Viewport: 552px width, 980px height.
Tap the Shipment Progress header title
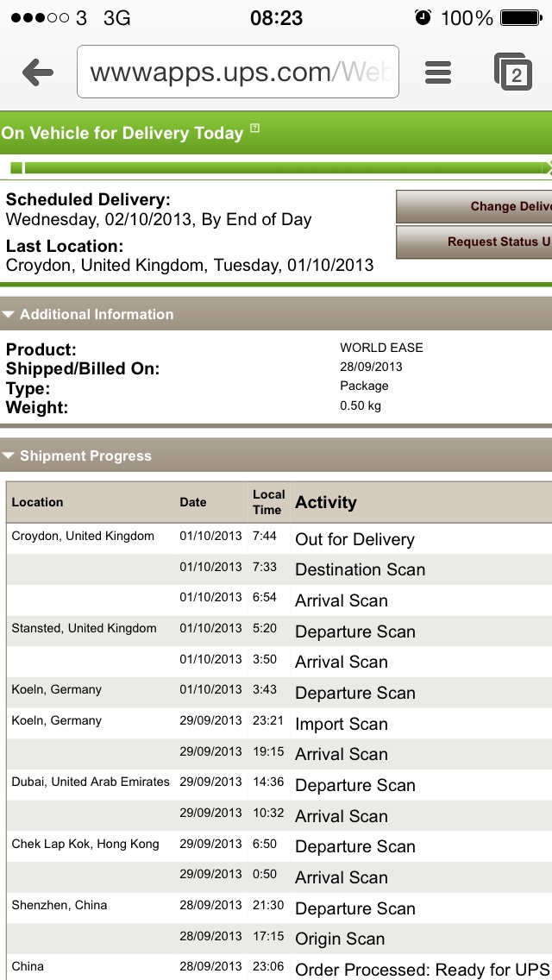coord(85,455)
